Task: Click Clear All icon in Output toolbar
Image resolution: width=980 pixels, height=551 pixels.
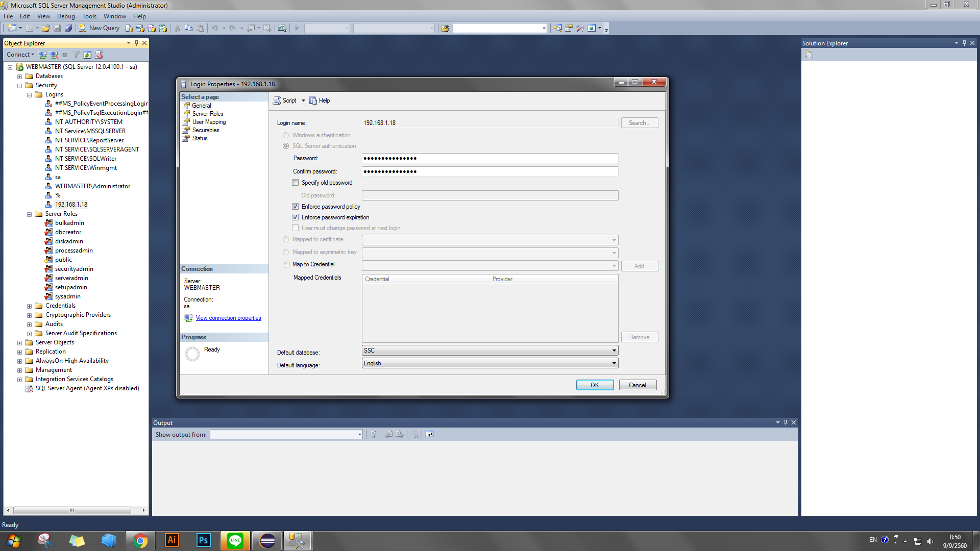Action: [x=414, y=435]
